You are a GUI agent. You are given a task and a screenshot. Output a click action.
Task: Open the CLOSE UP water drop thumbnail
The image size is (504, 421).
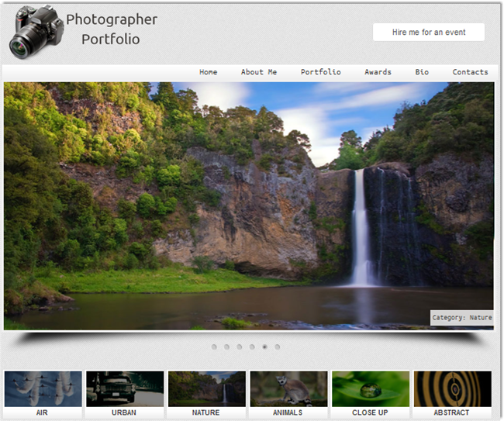pyautogui.click(x=371, y=389)
